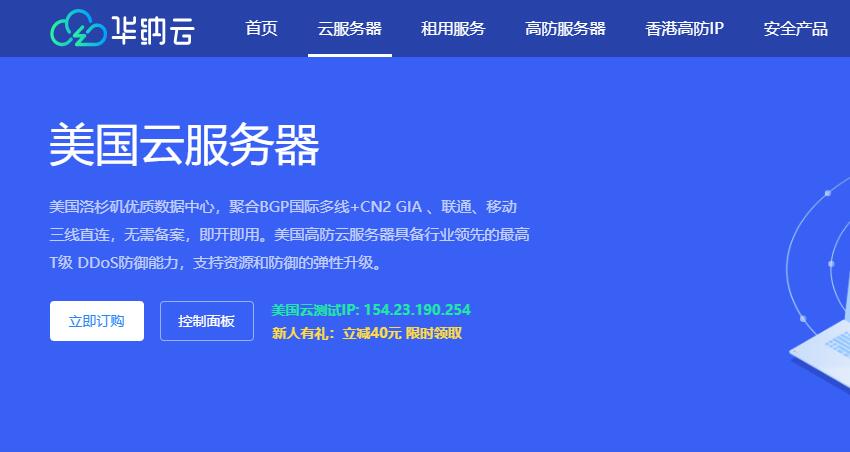Click the 新人有礼 立减40元 promo link
850x452 pixels.
[367, 333]
